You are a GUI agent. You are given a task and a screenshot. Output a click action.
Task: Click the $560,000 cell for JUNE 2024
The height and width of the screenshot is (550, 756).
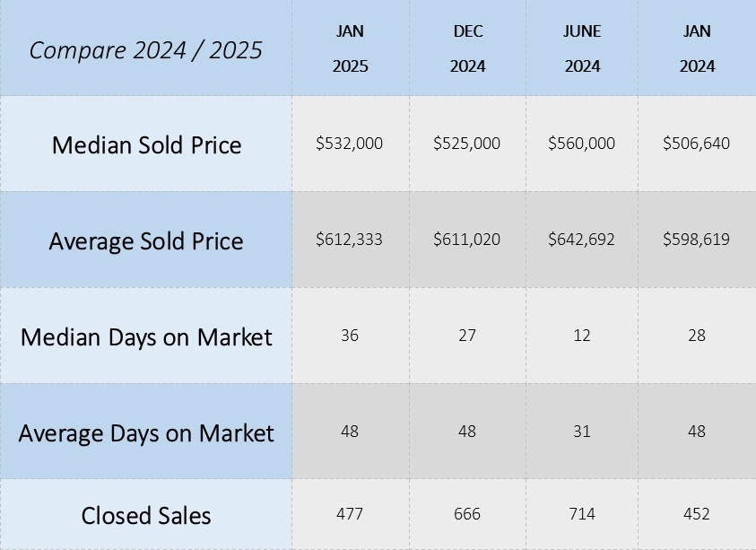[x=582, y=144]
